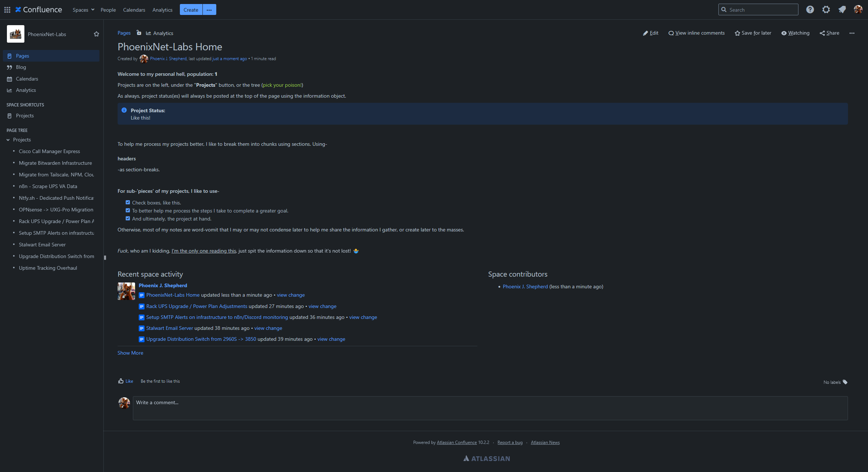Open the app switcher grid icon
868x472 pixels.
(x=7, y=10)
